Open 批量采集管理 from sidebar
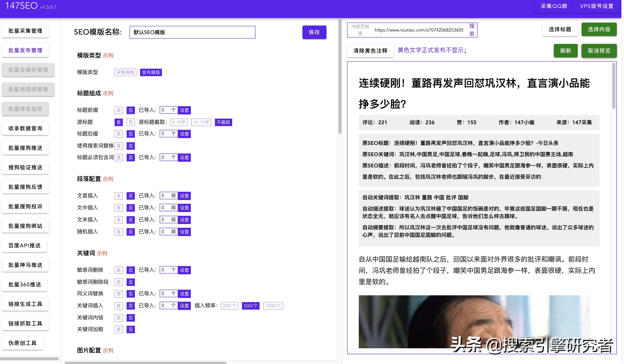This screenshot has height=364, width=624. [x=25, y=31]
